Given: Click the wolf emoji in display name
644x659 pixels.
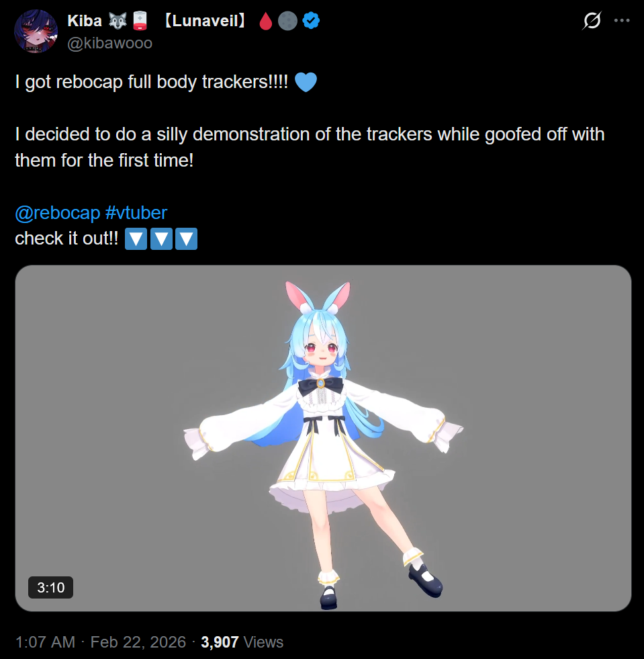Looking at the screenshot, I should click(118, 21).
